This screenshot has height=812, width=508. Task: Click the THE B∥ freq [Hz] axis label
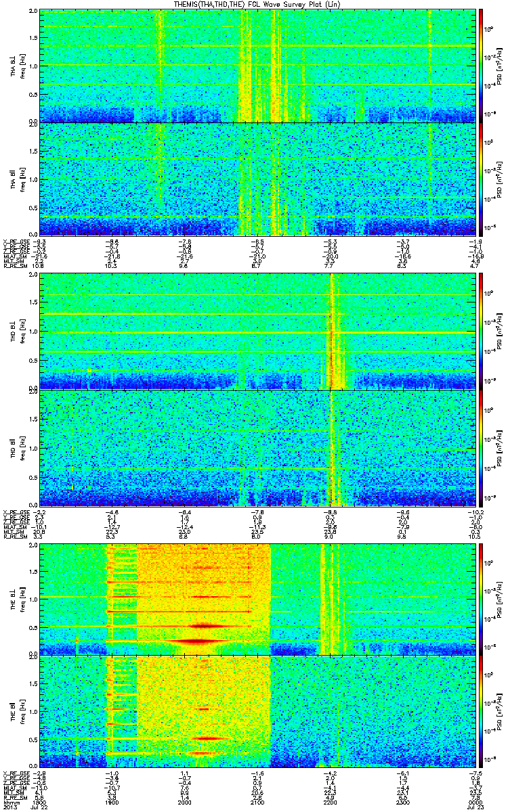pyautogui.click(x=16, y=712)
